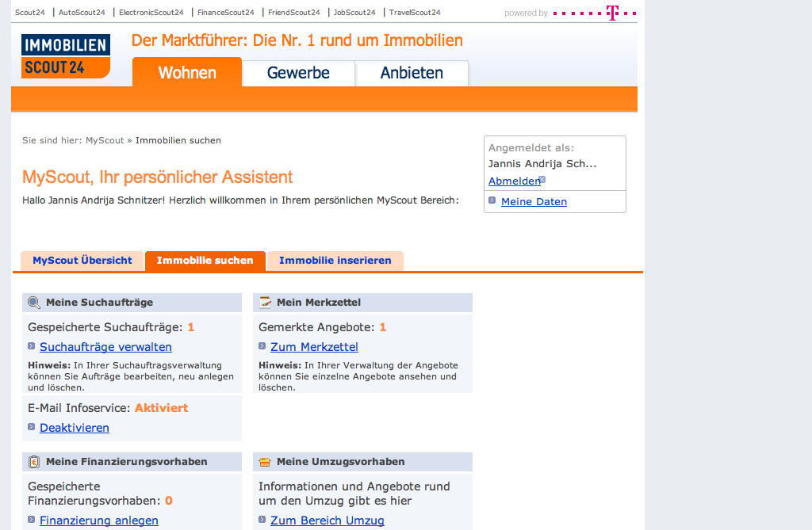Viewport: 812px width, 530px height.
Task: Open the Zum Bereich Umzug link
Action: [327, 520]
